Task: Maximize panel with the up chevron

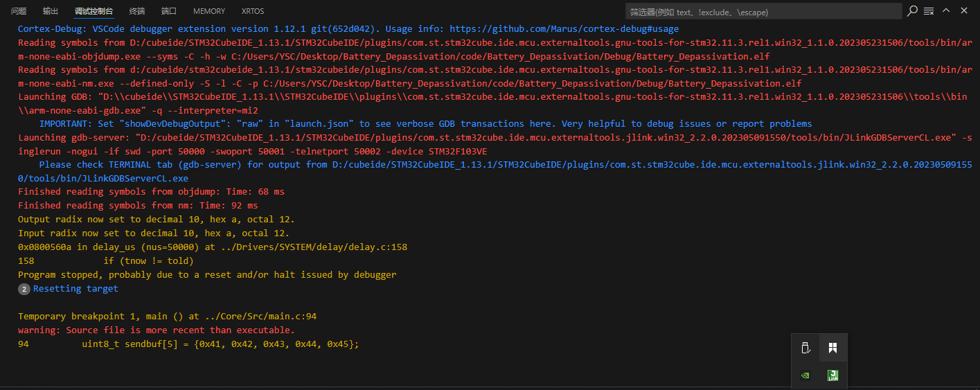Action: (946, 10)
